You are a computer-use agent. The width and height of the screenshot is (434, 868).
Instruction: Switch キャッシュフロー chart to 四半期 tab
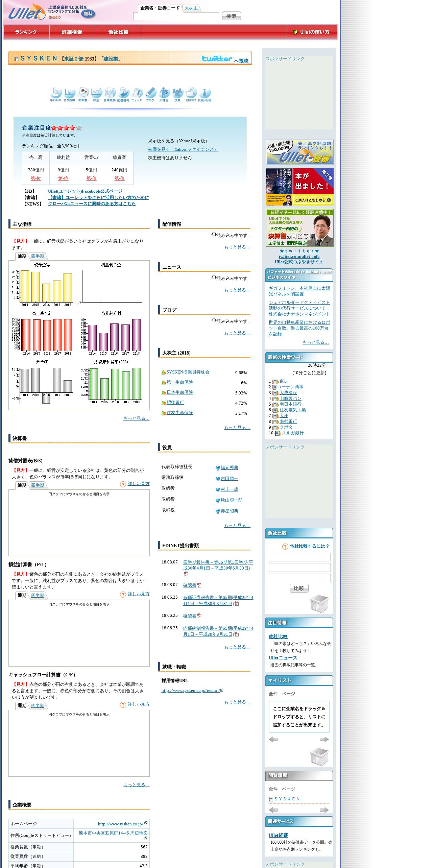click(x=38, y=706)
